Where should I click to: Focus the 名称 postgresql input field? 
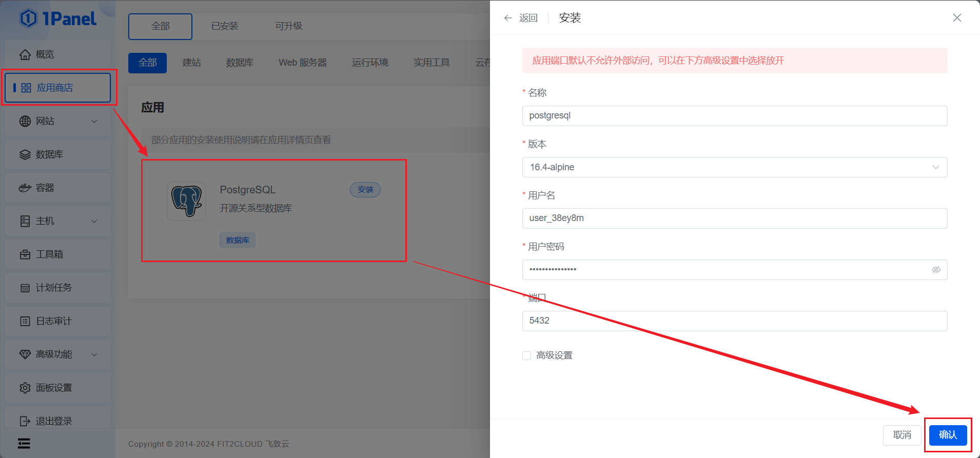point(735,116)
